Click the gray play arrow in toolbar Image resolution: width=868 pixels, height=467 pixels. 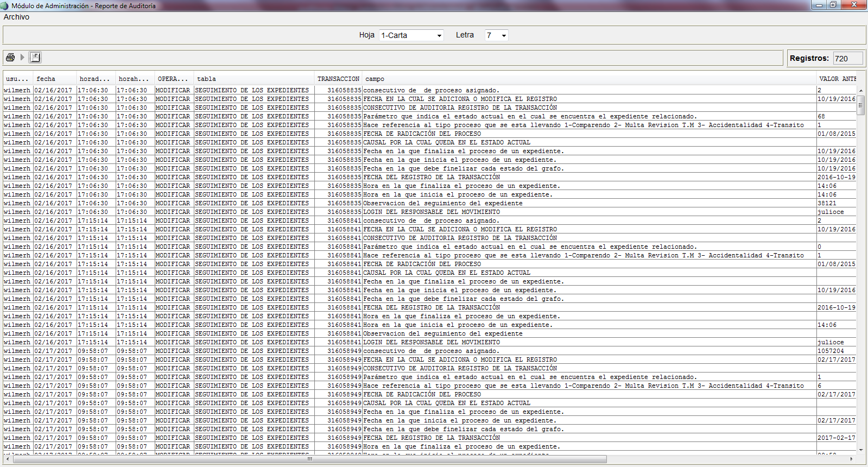point(22,57)
